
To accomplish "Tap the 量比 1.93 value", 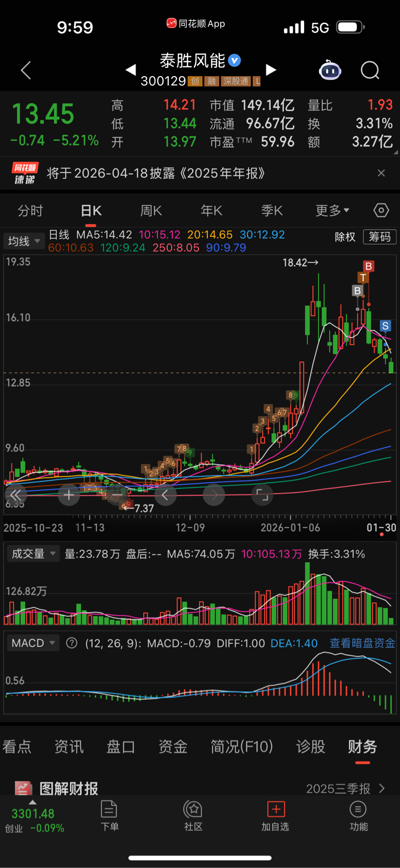I will [380, 105].
